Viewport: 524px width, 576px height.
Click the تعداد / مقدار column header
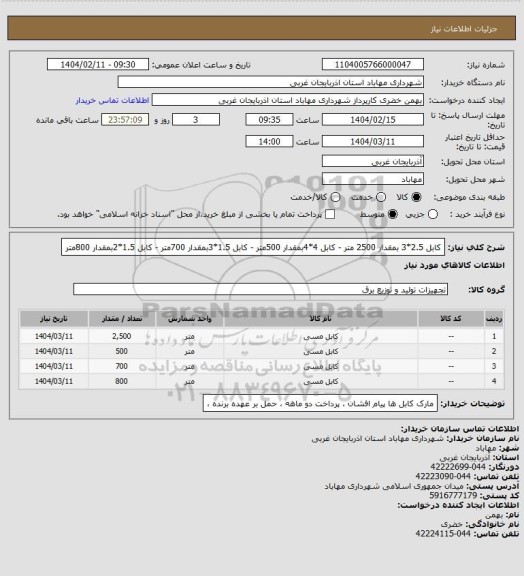[x=122, y=319]
